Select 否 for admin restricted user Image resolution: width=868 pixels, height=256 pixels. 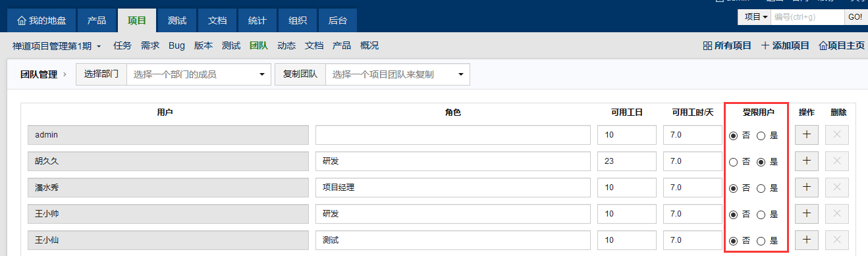[x=734, y=136]
